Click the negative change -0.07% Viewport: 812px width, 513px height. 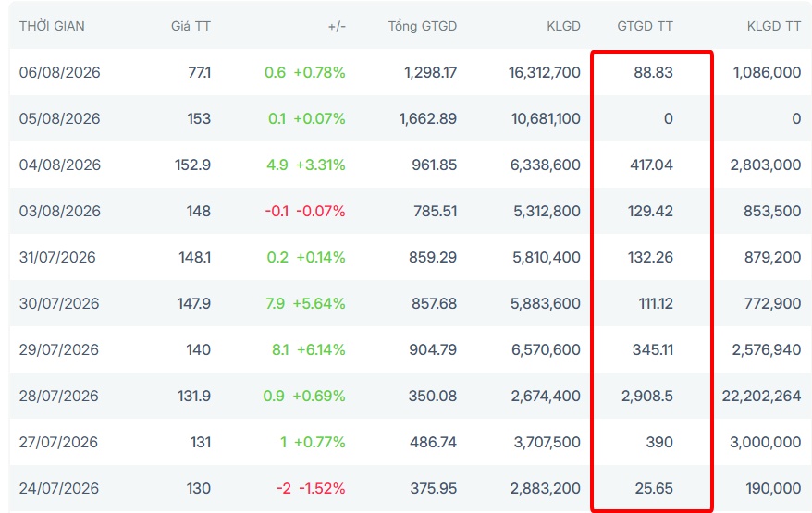point(321,211)
